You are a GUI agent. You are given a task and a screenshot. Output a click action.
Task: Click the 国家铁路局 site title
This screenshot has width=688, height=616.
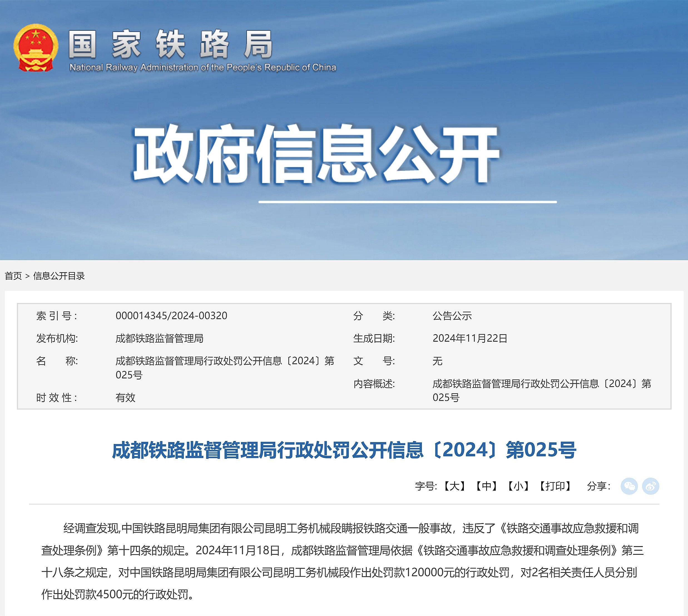coord(170,44)
